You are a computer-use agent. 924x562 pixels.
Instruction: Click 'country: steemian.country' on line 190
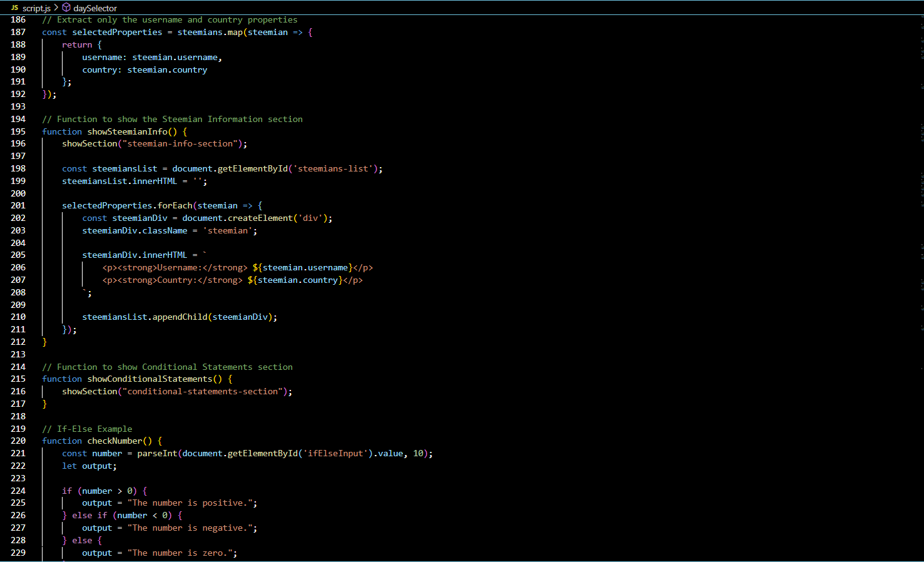tap(145, 69)
